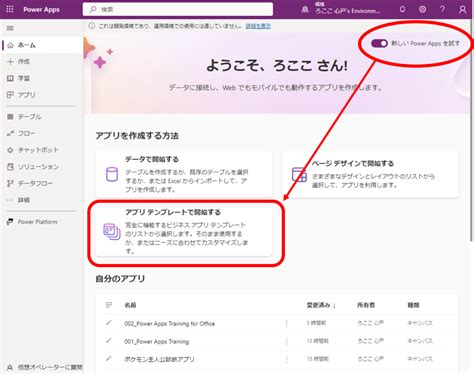The image size is (474, 374).
Task: Sort apps by 所有者 column
Action: click(x=366, y=305)
